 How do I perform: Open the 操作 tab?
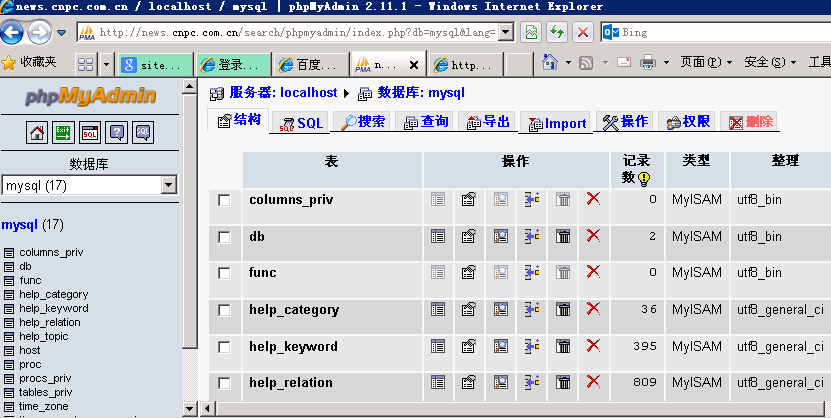pyautogui.click(x=625, y=122)
